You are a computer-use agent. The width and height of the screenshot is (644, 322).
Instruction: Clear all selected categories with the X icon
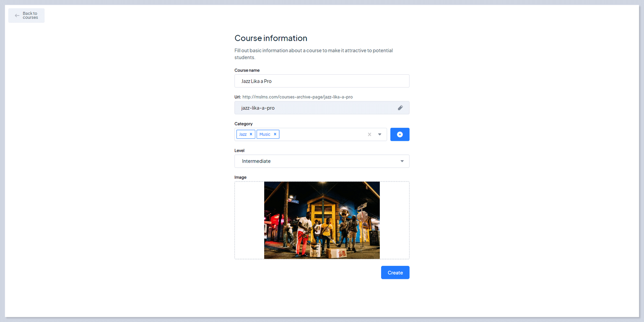tap(369, 134)
